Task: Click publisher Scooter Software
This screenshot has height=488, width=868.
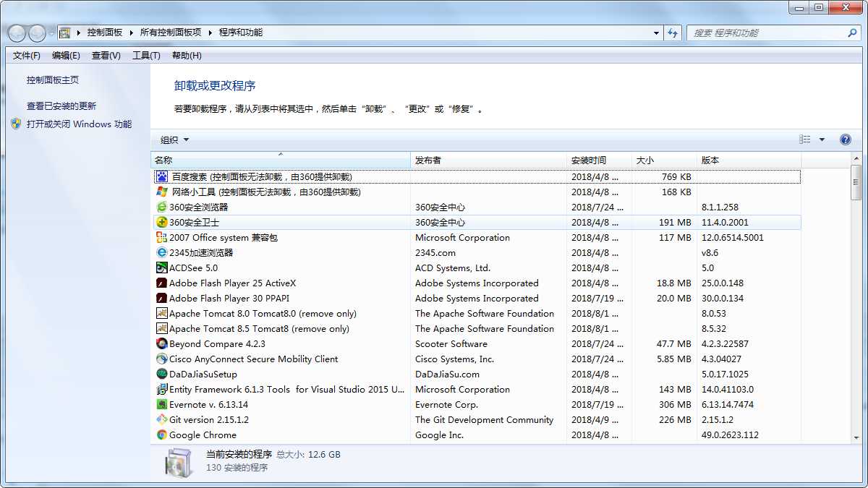Action: [x=451, y=344]
